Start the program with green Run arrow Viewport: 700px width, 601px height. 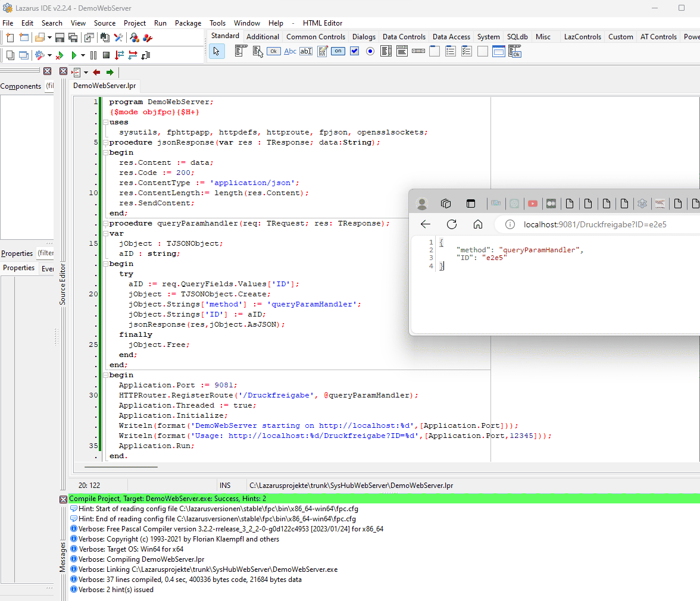74,55
